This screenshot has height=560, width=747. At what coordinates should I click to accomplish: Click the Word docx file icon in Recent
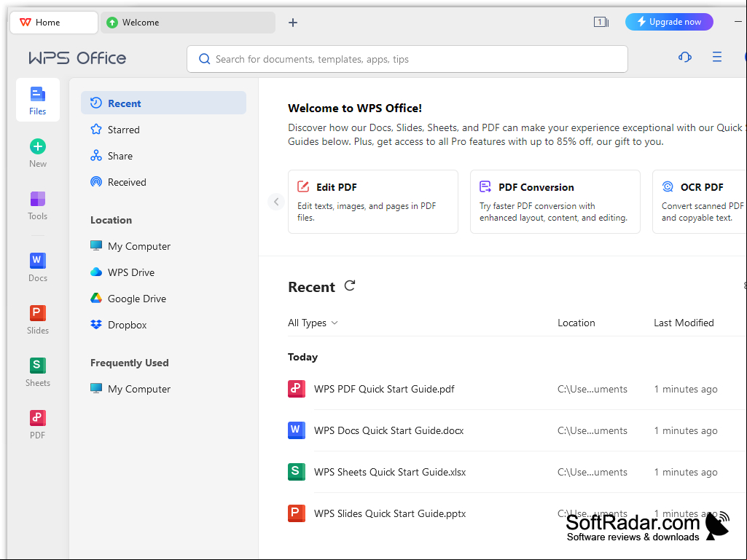click(x=297, y=430)
